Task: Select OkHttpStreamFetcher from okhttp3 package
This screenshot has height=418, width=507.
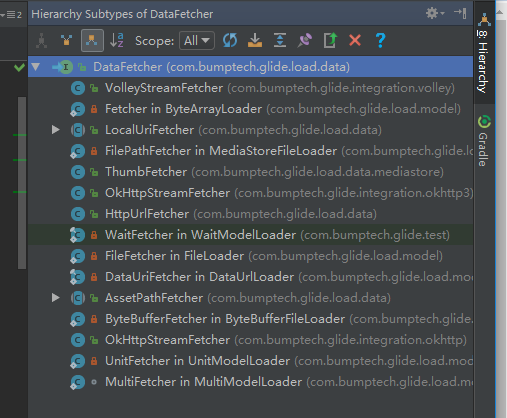Action: [x=250, y=193]
